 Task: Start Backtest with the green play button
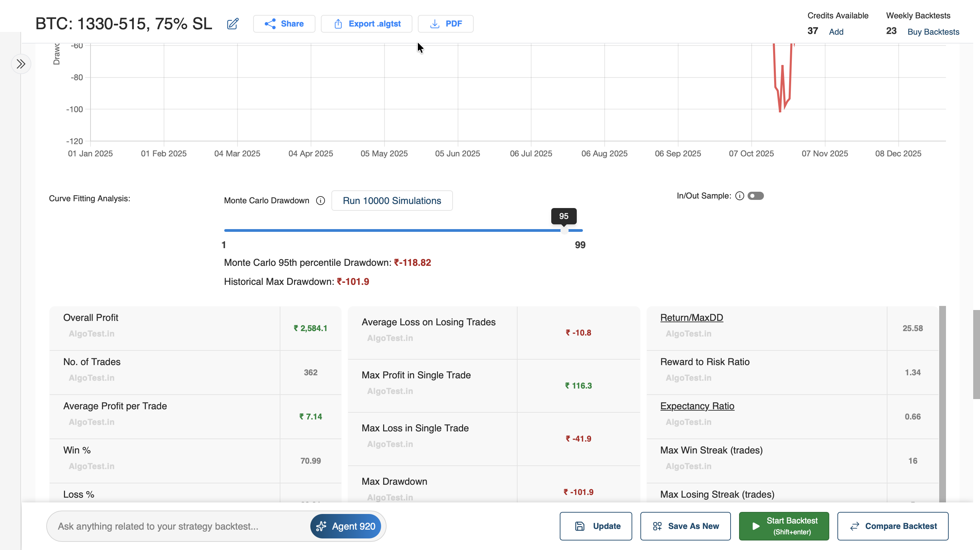tap(784, 526)
